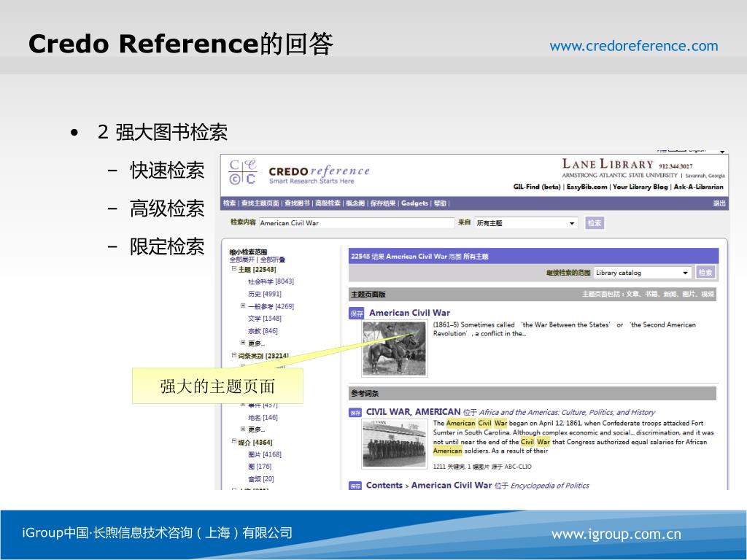Open the American Civil War topic page title
This screenshot has height=560, width=747.
(x=410, y=313)
